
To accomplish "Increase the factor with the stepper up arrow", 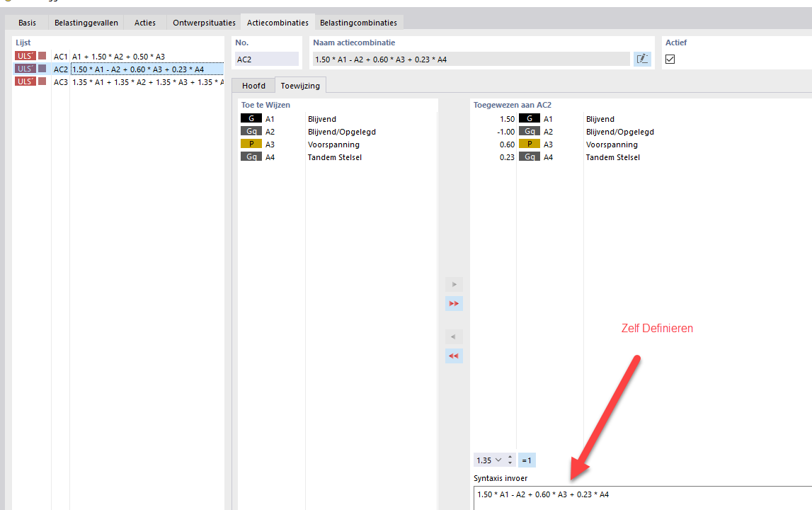I will click(x=510, y=457).
